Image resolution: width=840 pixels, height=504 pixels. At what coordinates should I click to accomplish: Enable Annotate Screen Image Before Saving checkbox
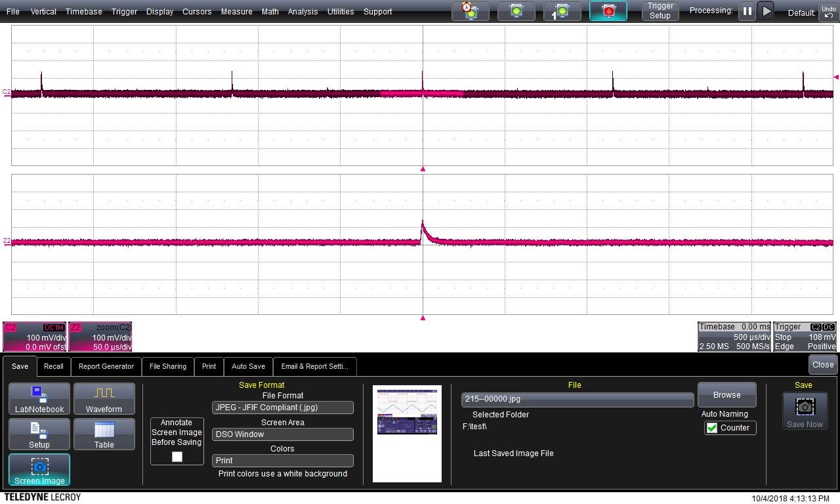(177, 457)
